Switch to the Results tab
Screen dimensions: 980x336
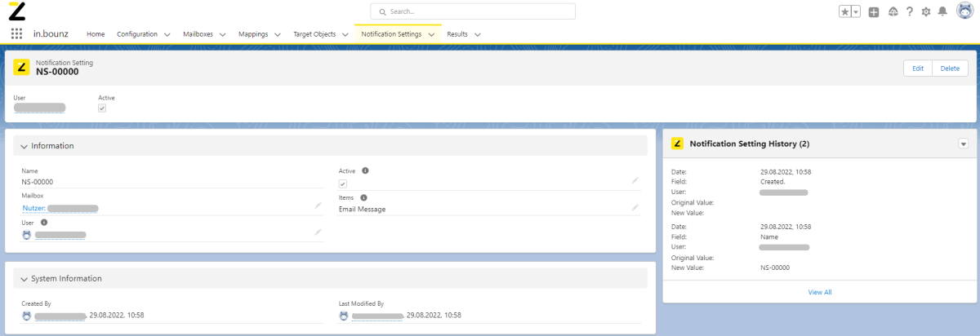457,34
